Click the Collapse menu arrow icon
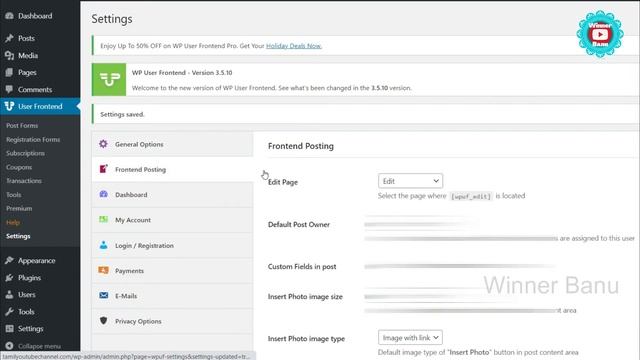640x360 pixels. point(9,346)
